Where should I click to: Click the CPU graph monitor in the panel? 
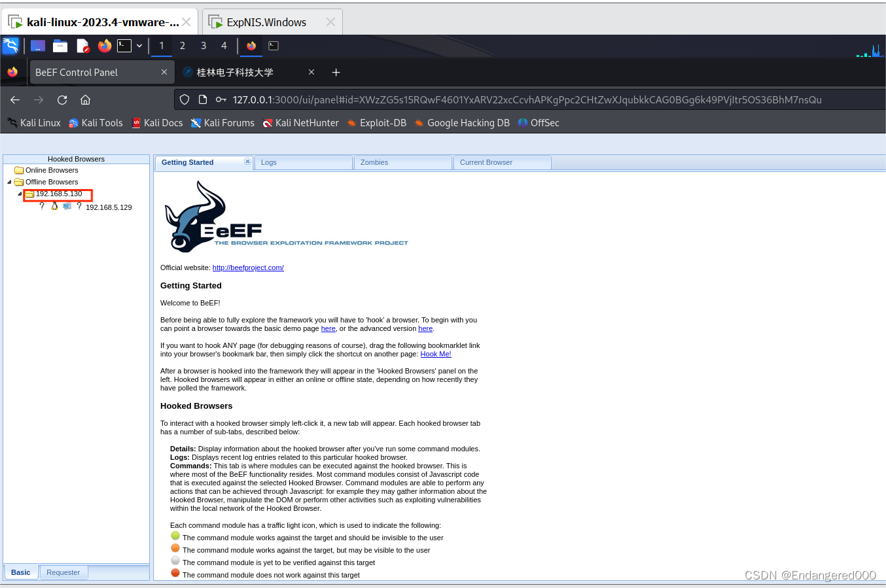(x=870, y=50)
